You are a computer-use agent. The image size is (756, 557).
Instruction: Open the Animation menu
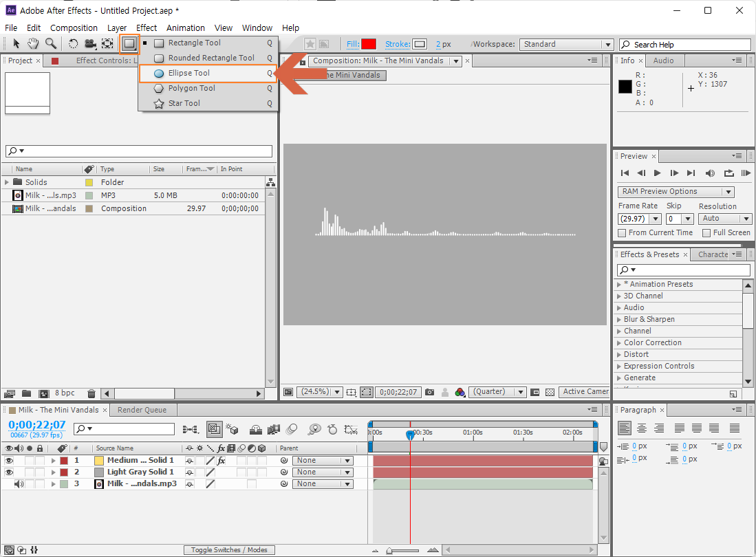(x=186, y=28)
